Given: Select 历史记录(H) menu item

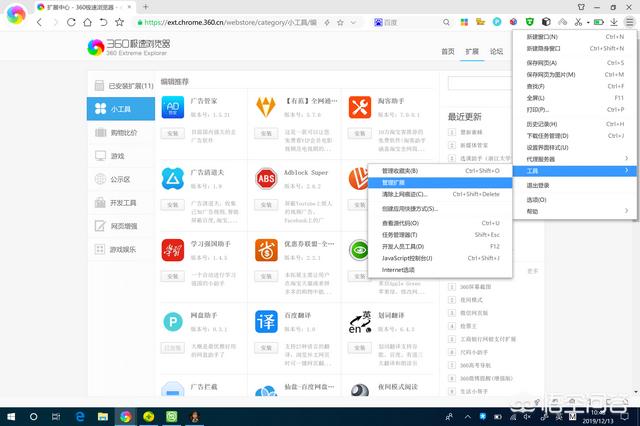Looking at the screenshot, I should coord(575,124).
